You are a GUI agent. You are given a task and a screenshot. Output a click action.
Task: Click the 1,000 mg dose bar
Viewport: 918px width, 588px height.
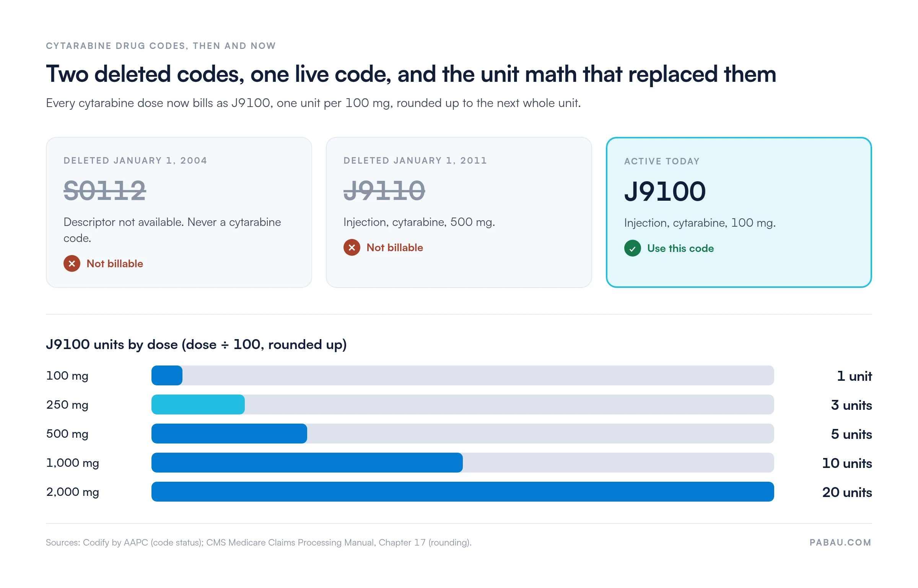pyautogui.click(x=307, y=463)
